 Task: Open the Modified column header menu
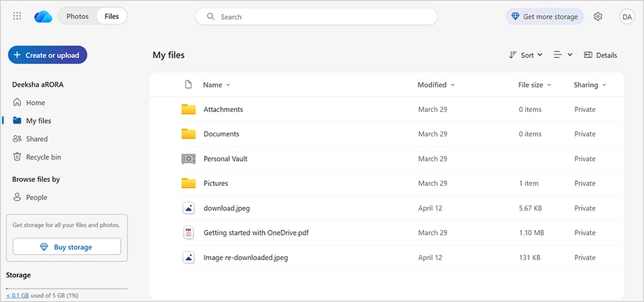click(x=436, y=85)
